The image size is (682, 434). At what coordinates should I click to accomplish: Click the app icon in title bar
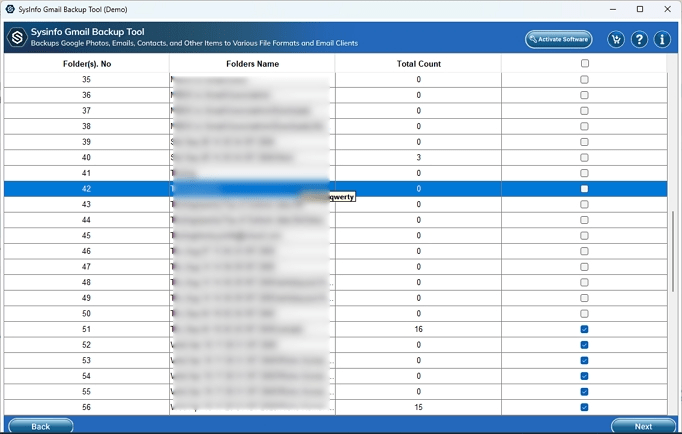10,9
